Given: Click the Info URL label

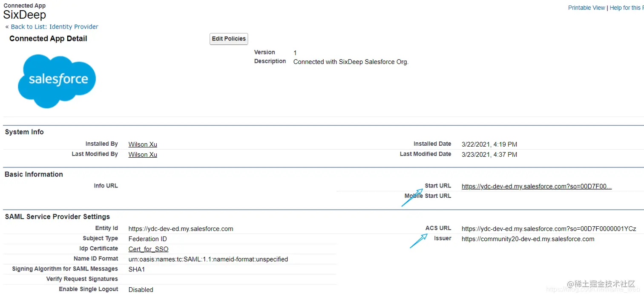Looking at the screenshot, I should tap(106, 186).
